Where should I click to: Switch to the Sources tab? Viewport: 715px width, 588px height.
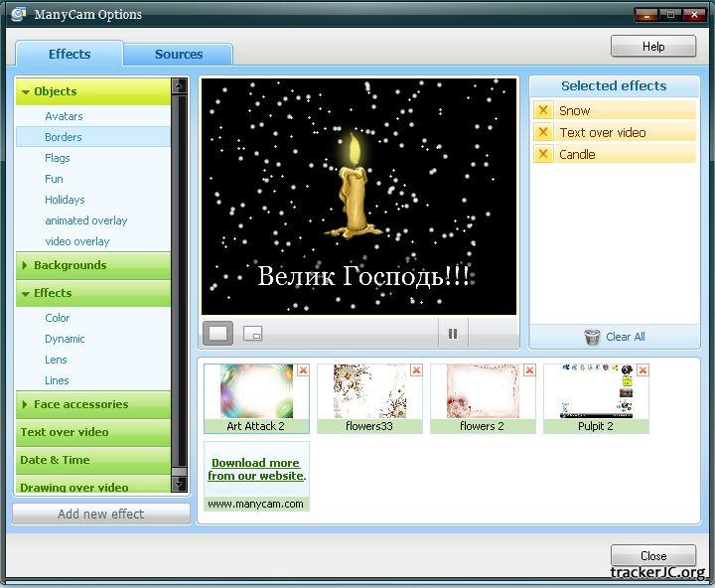point(179,55)
